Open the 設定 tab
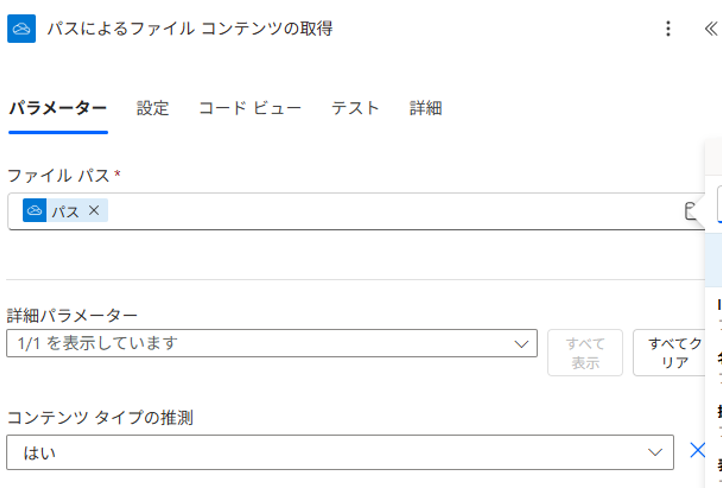Image resolution: width=722 pixels, height=488 pixels. (x=153, y=108)
